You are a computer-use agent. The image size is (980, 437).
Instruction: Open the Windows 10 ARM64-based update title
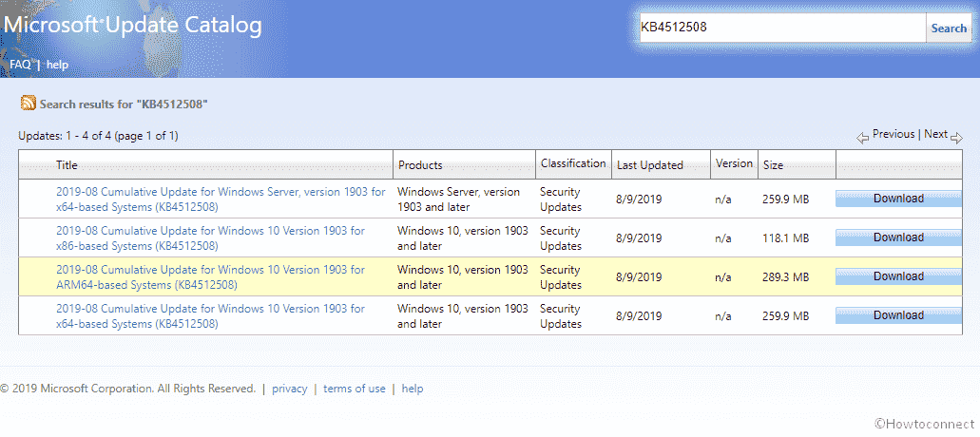(x=211, y=277)
